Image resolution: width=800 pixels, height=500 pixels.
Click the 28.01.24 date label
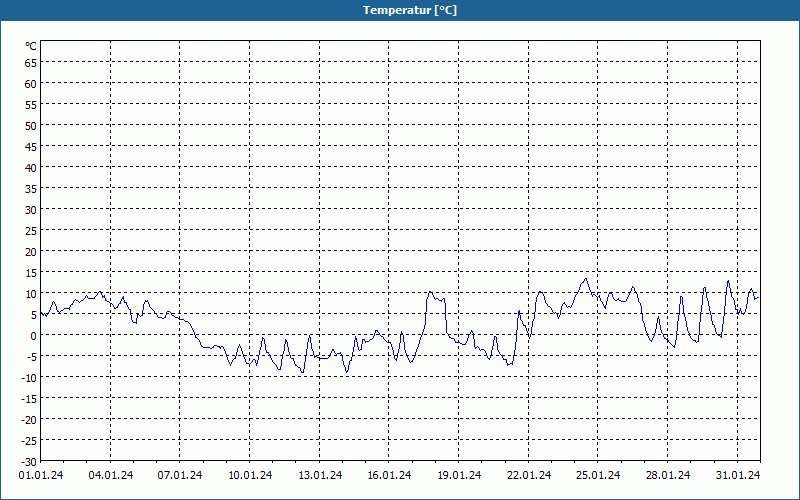[x=667, y=475]
